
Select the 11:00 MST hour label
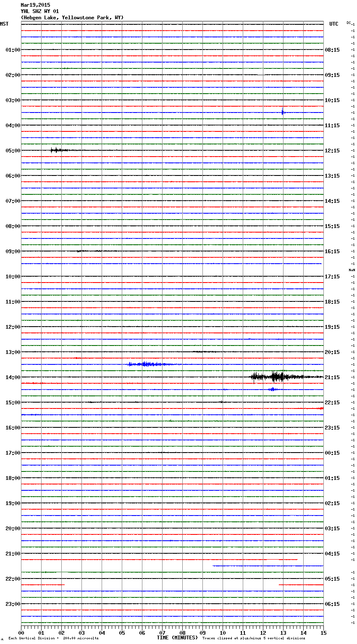point(13,302)
